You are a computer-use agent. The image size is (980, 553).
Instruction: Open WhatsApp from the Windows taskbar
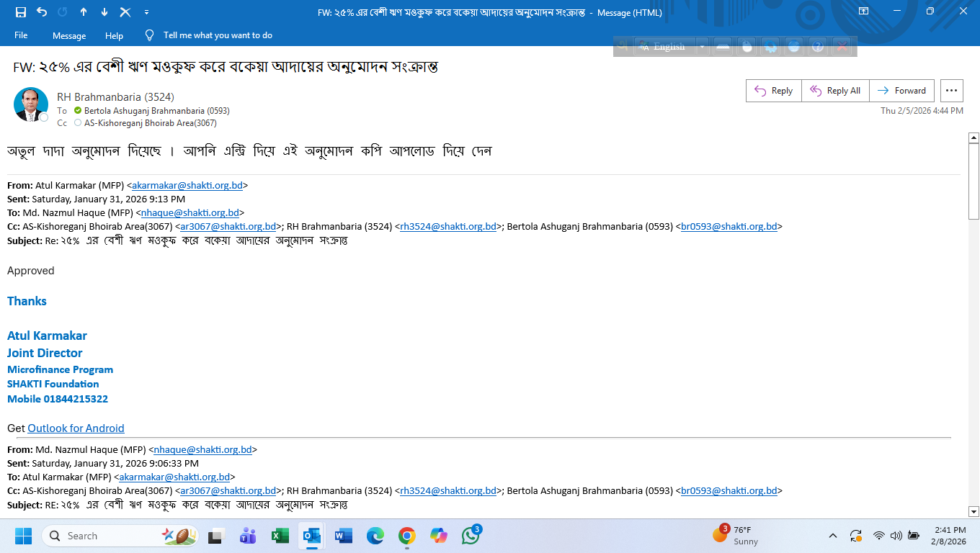(471, 536)
